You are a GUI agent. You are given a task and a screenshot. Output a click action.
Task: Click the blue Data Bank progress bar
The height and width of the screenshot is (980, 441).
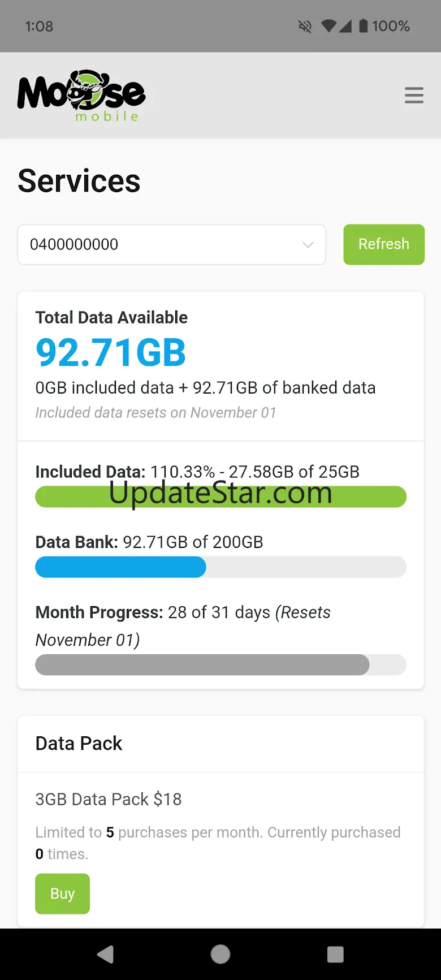tap(120, 567)
